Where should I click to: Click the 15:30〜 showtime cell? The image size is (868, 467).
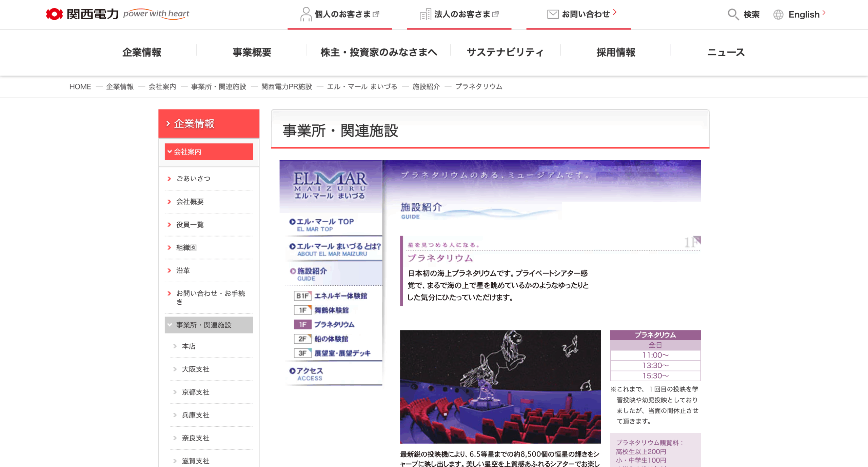pos(655,376)
